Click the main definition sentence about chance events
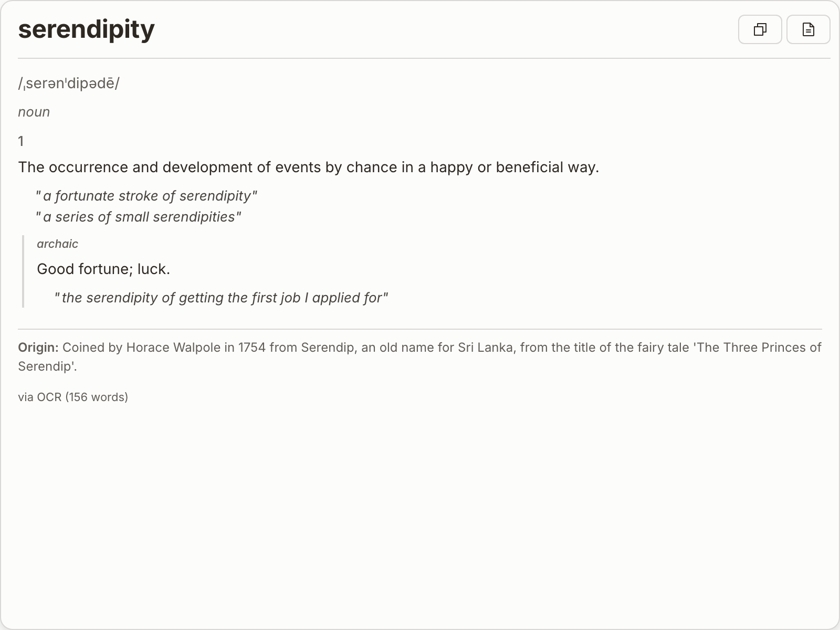The image size is (840, 630). (308, 167)
